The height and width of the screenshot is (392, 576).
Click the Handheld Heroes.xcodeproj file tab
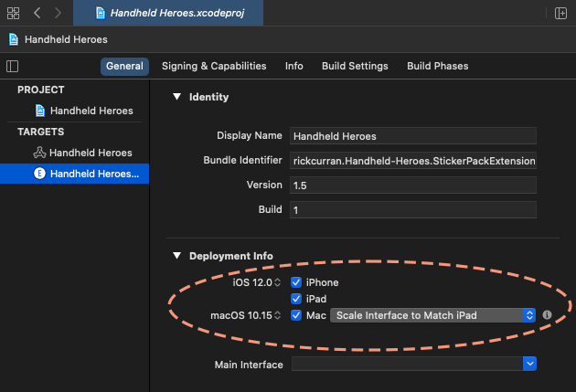coord(168,13)
